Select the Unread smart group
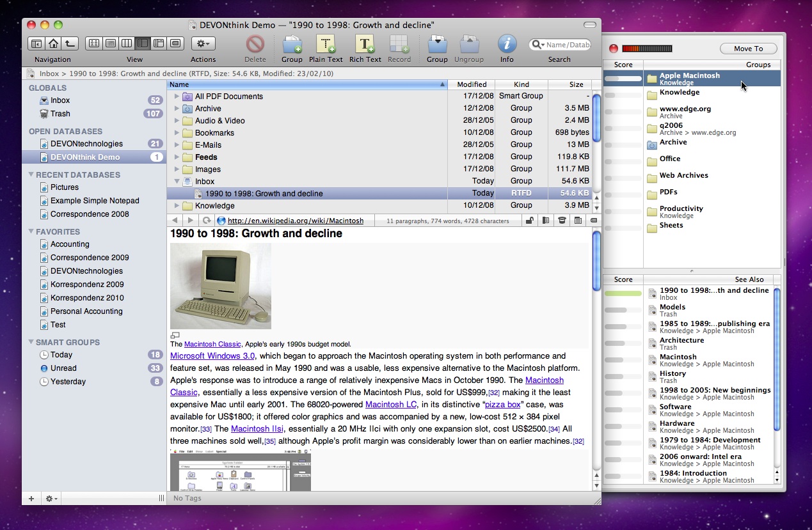This screenshot has height=530, width=812. point(94,368)
